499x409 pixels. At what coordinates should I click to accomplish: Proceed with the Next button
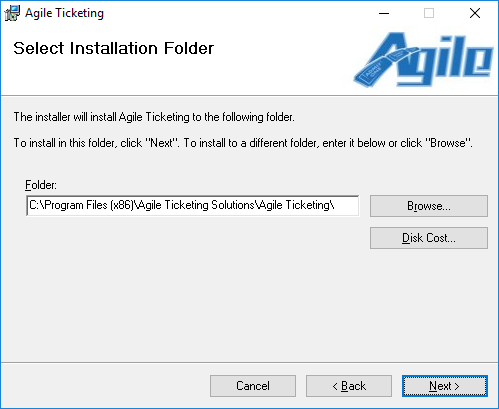445,386
